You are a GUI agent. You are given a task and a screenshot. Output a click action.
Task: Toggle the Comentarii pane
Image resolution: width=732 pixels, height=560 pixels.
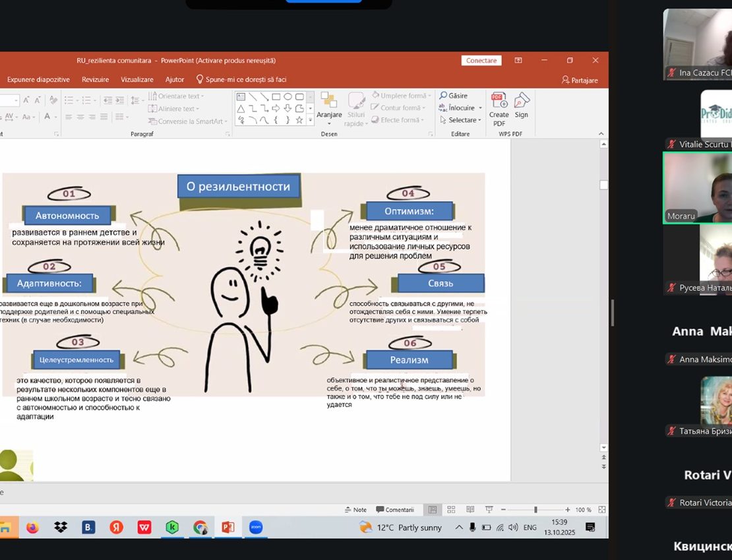click(x=394, y=510)
